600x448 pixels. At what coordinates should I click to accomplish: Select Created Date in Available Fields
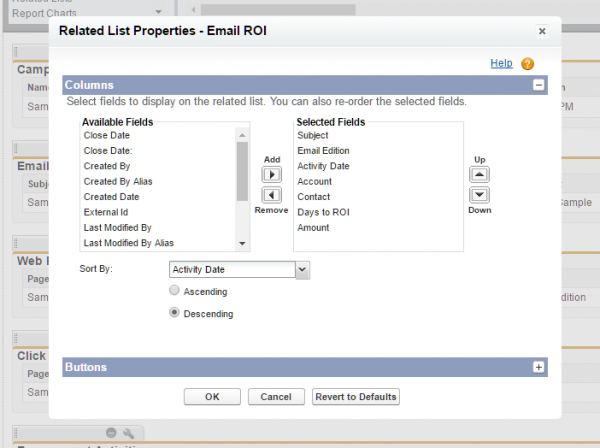[111, 197]
